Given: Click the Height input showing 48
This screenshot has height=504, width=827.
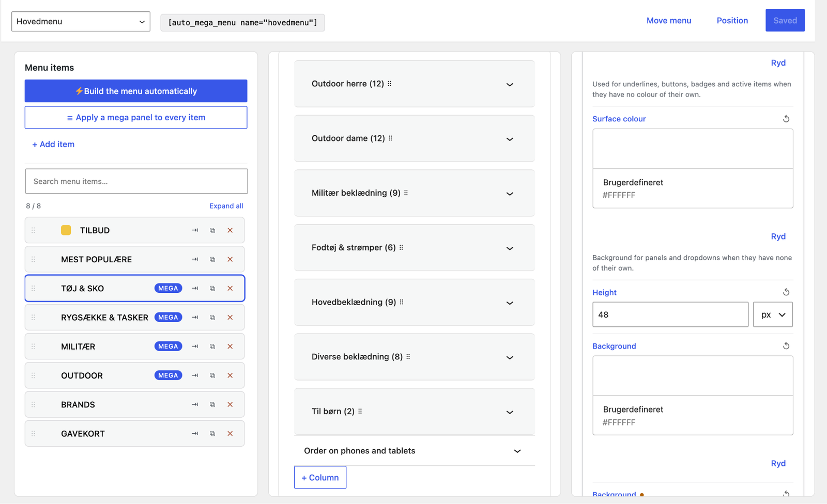Looking at the screenshot, I should click(670, 314).
